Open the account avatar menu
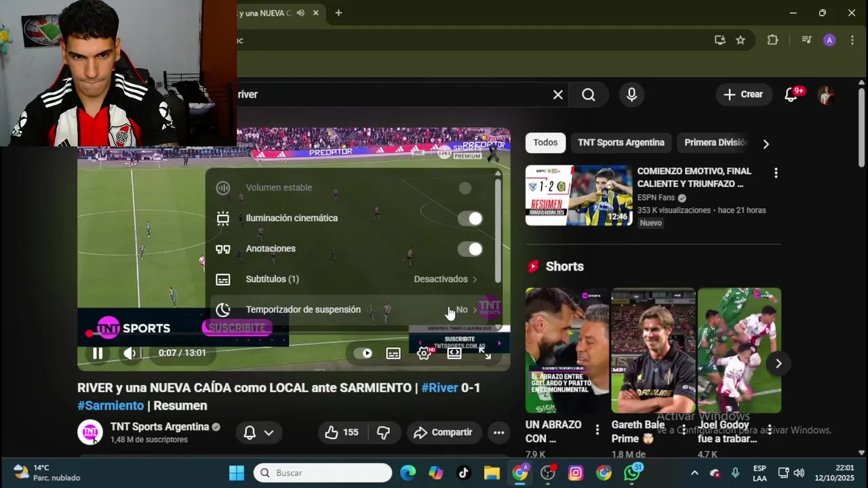Viewport: 868px width, 488px height. pos(826,95)
